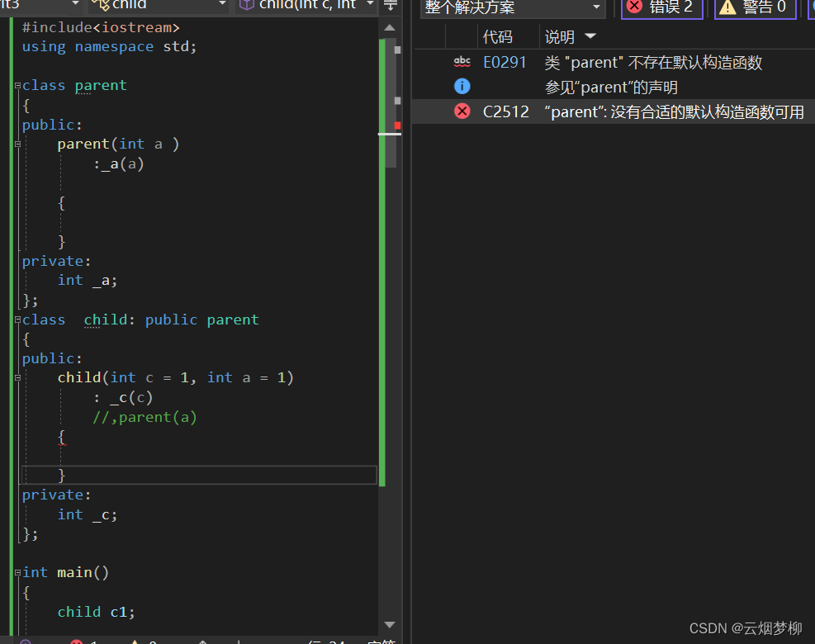
Task: Select the '类 "parent" 不存在默认构造函数' message
Action: (653, 63)
